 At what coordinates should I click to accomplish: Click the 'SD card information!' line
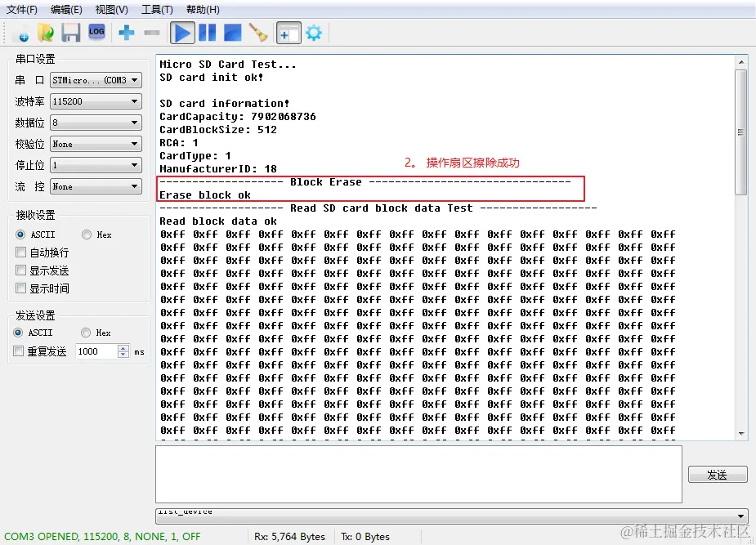pos(224,103)
